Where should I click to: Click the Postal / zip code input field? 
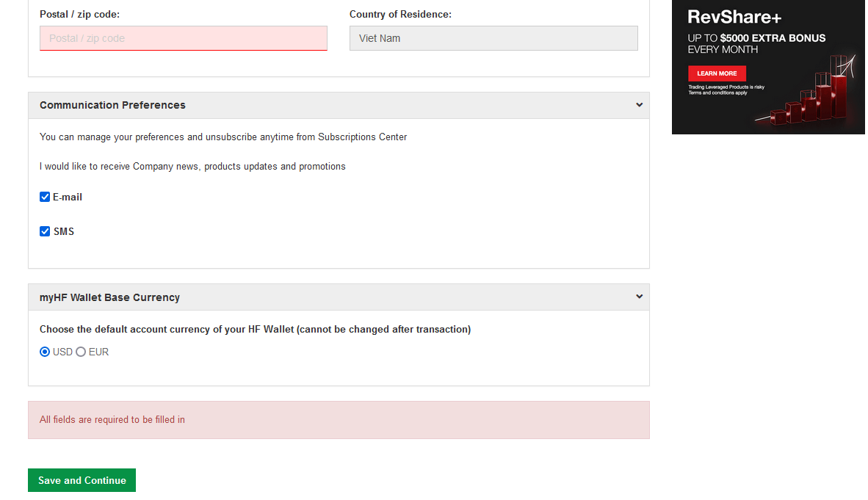(184, 38)
